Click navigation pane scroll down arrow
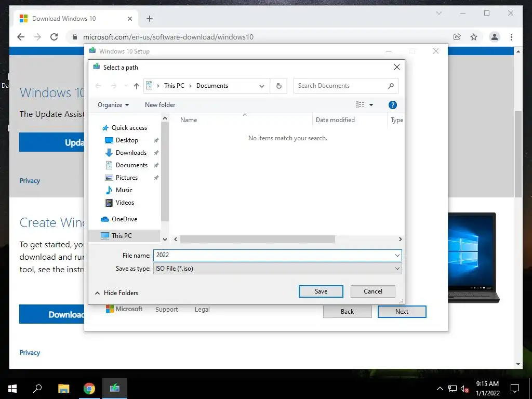This screenshot has width=532, height=399. point(165,239)
